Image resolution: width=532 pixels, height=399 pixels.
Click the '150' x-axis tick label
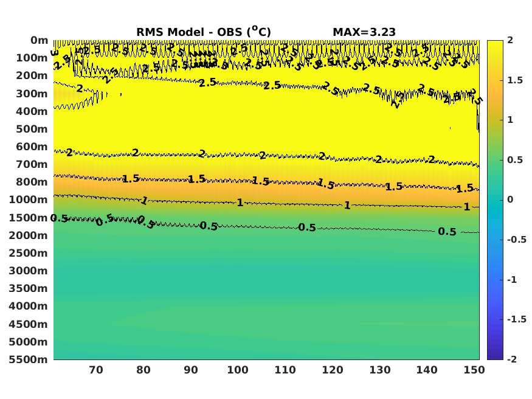click(474, 370)
